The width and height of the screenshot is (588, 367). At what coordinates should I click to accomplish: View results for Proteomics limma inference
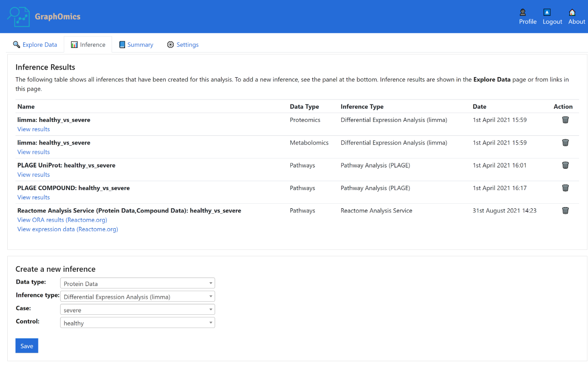pos(34,129)
